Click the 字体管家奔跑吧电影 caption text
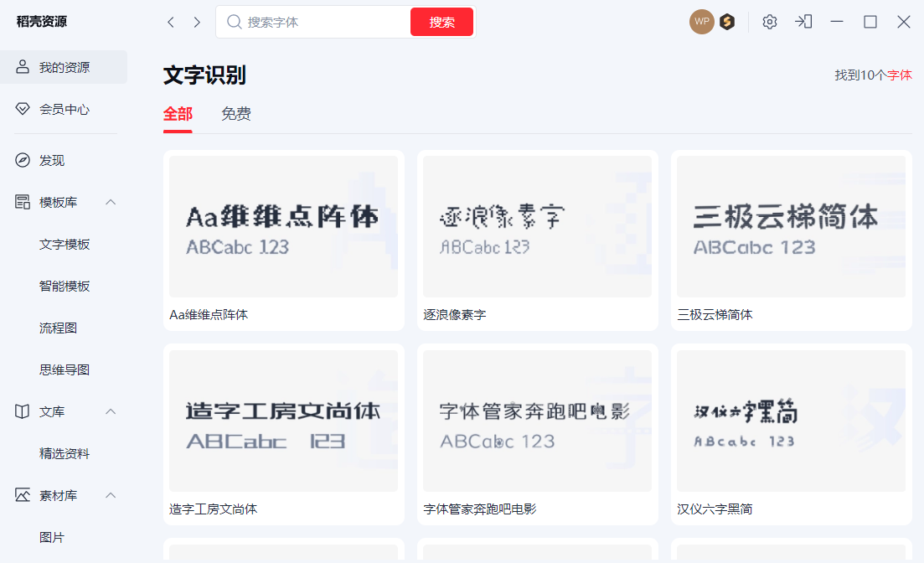This screenshot has width=924, height=563. point(480,509)
